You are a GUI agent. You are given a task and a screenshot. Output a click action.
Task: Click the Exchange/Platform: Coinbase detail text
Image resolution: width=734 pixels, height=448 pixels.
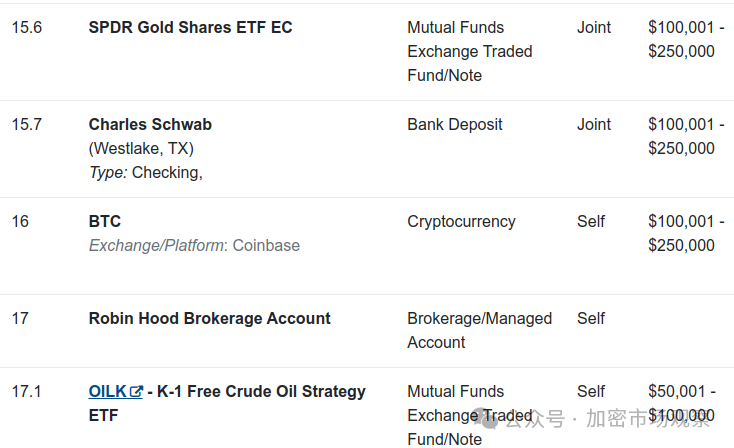tap(194, 245)
